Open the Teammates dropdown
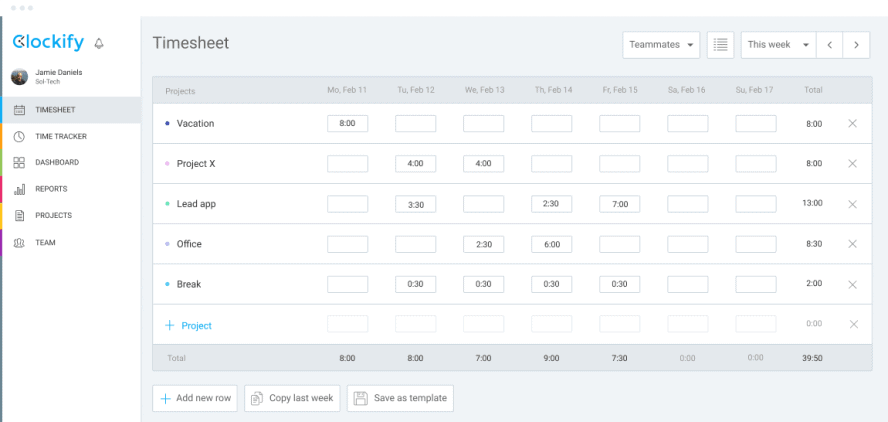888x422 pixels. click(x=661, y=45)
